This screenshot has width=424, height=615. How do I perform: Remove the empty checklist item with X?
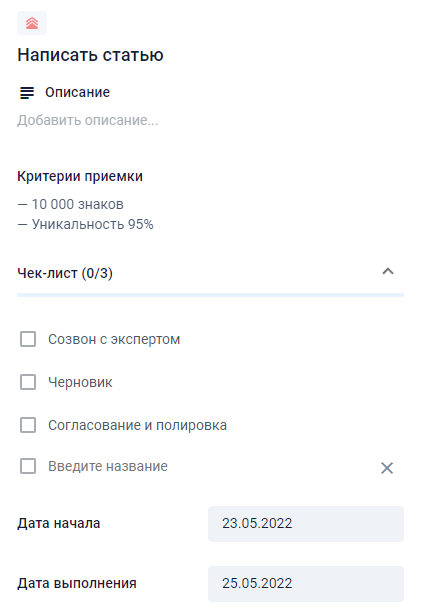click(387, 468)
